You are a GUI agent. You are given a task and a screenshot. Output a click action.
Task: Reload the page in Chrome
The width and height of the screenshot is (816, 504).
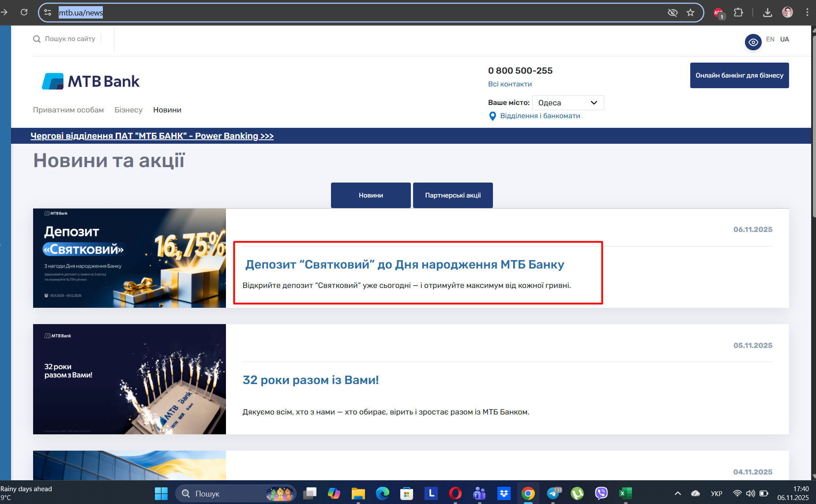(24, 12)
